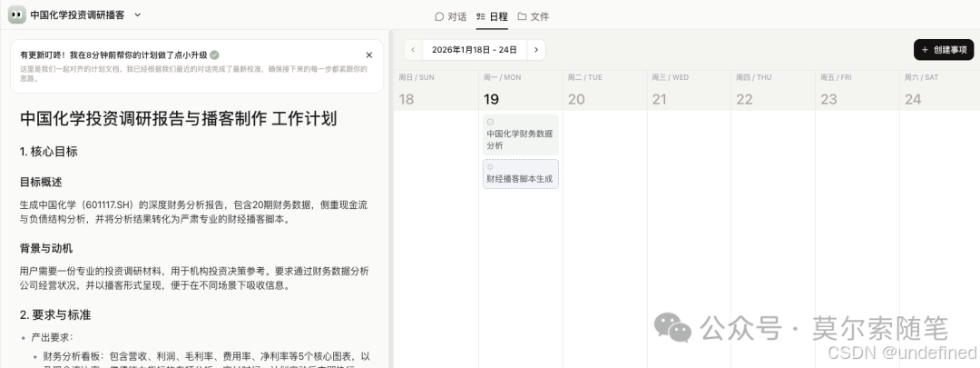Click the 目标概述 subheading
The height and width of the screenshot is (368, 980).
point(41,182)
